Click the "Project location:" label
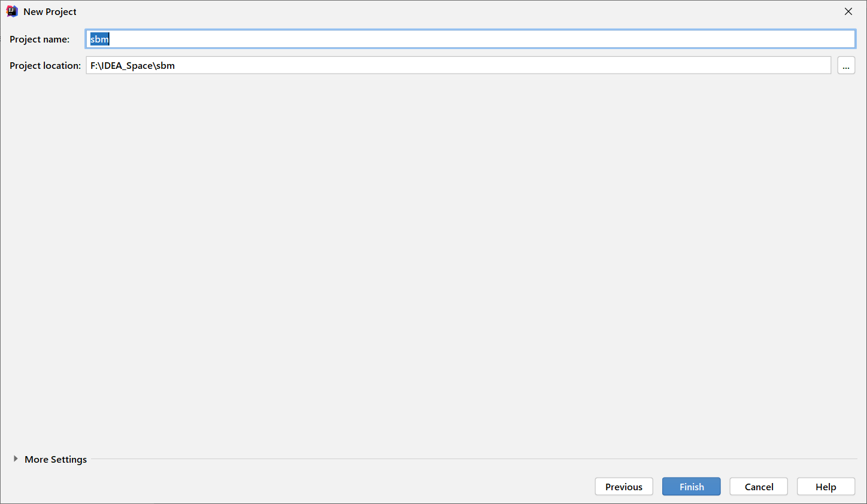The image size is (867, 504). 45,66
